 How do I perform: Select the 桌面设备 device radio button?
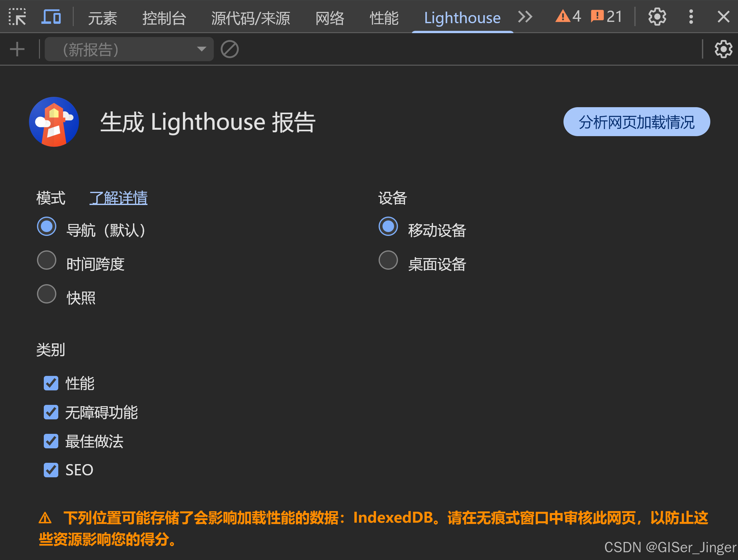pyautogui.click(x=388, y=260)
